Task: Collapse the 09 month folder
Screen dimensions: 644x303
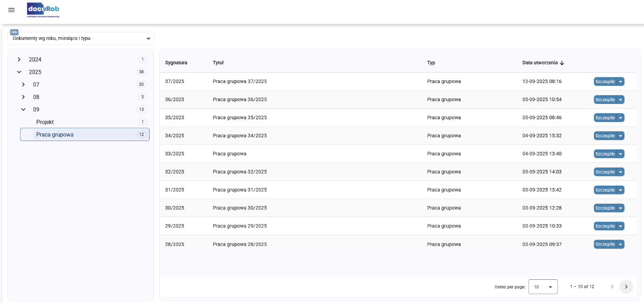Action: click(x=23, y=110)
